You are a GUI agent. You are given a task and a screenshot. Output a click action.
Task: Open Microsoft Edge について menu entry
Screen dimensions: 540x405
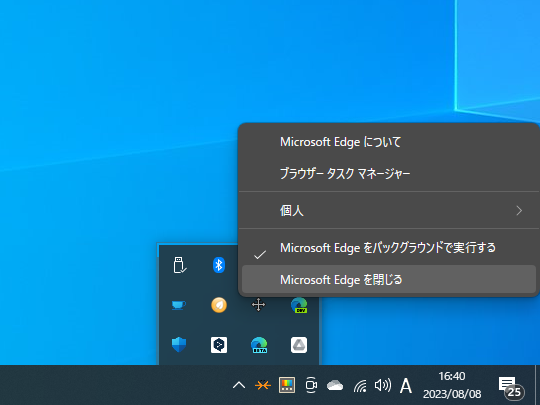pos(388,142)
